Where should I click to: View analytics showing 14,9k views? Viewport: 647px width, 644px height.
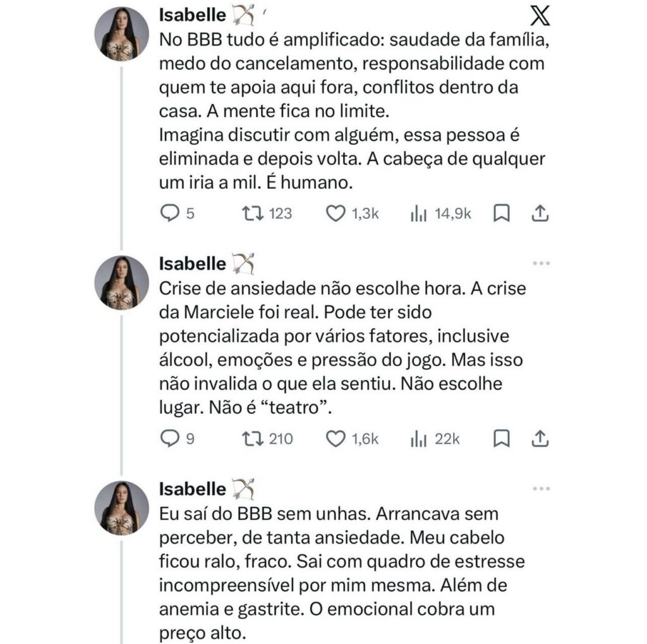coord(418,214)
